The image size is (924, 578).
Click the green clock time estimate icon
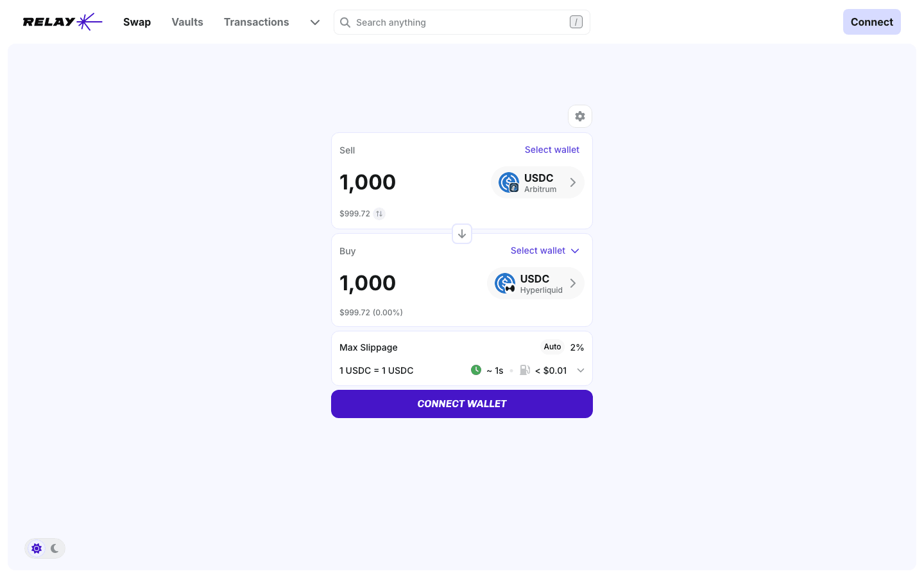coord(476,370)
